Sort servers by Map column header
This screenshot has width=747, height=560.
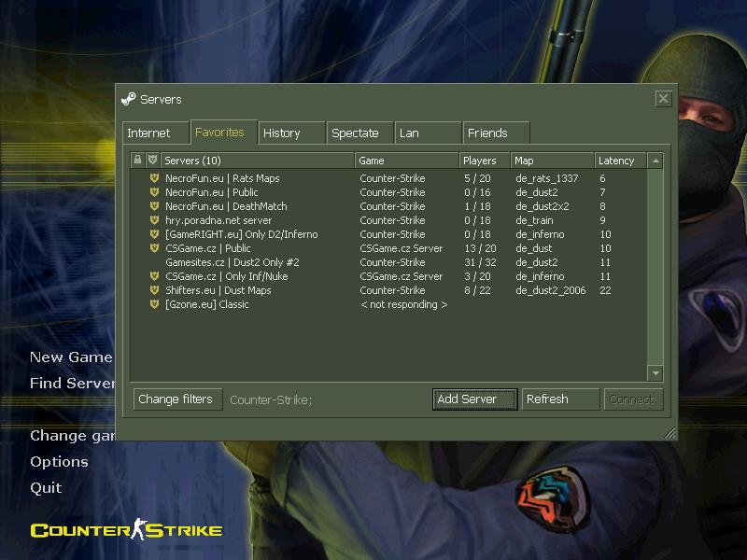point(552,161)
